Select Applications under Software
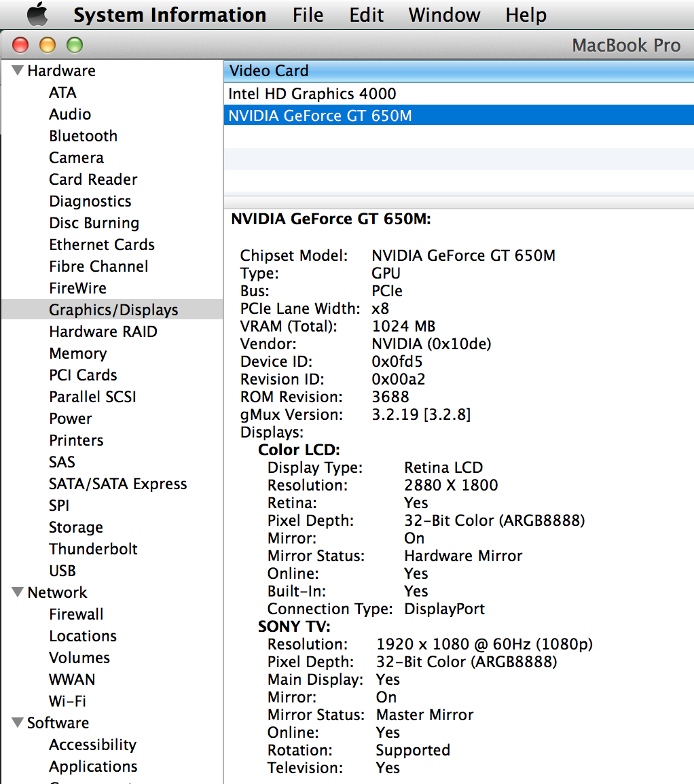Viewport: 694px width, 784px height. [93, 766]
